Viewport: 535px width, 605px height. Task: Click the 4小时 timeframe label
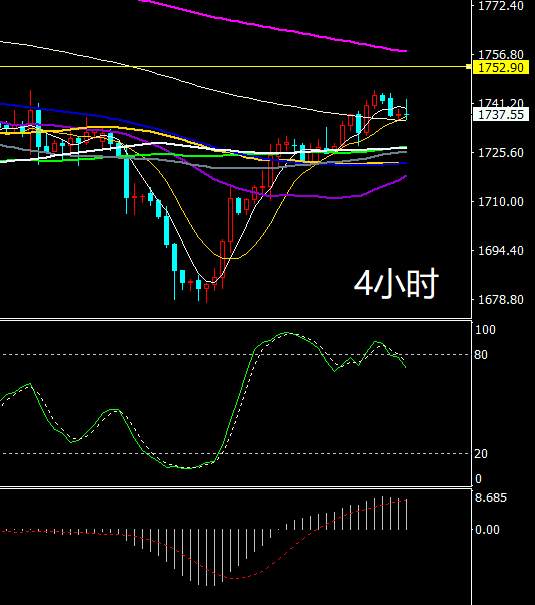point(396,284)
